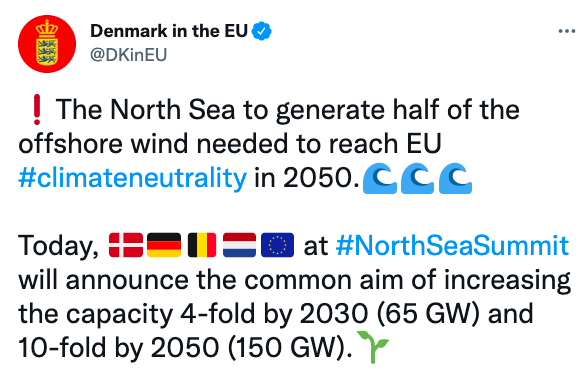Click the last water wave emoji
586x382 pixels.
point(455,178)
